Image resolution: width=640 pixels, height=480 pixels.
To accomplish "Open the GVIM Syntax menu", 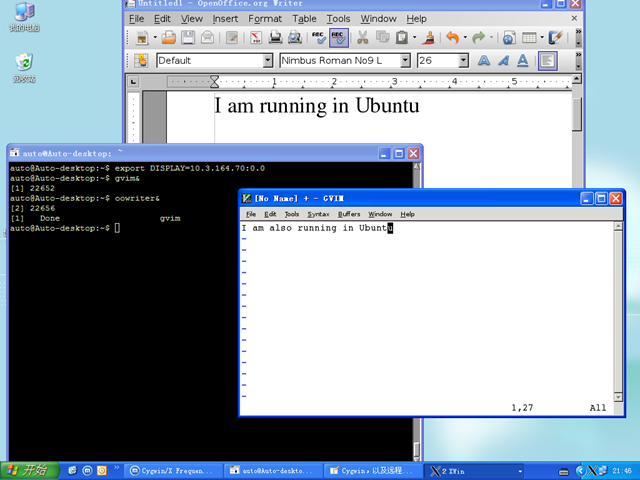I will tap(318, 214).
